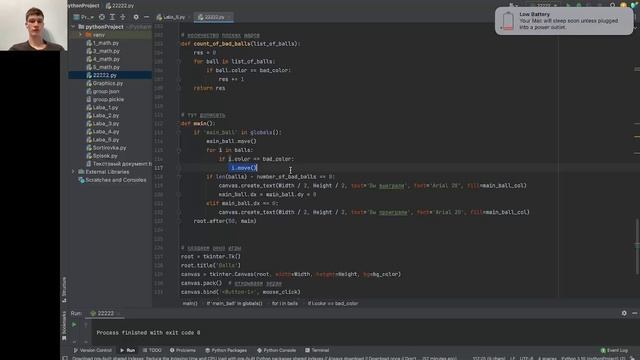Click the "if 'main_ball' in globals()" breadcrumb
The image size is (640, 360).
234,303
